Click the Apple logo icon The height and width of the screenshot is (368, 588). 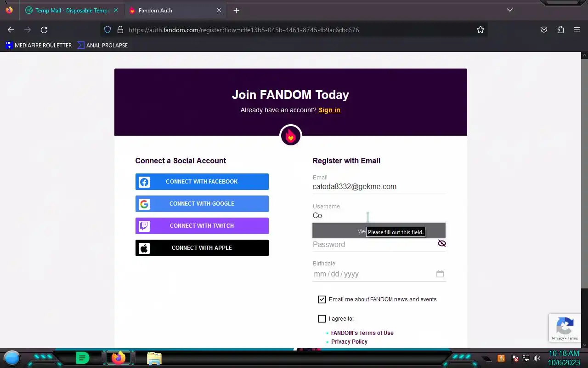click(144, 248)
